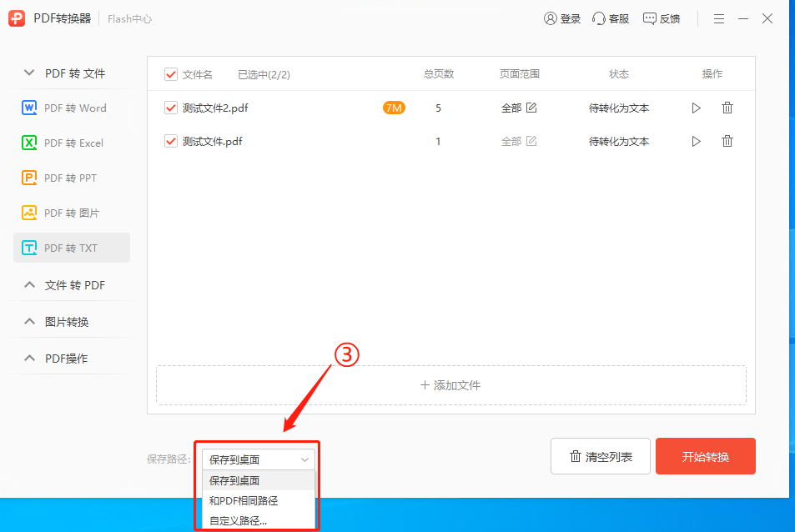The height and width of the screenshot is (532, 795).
Task: Open the PDF 转 图片 tool
Action: [72, 213]
